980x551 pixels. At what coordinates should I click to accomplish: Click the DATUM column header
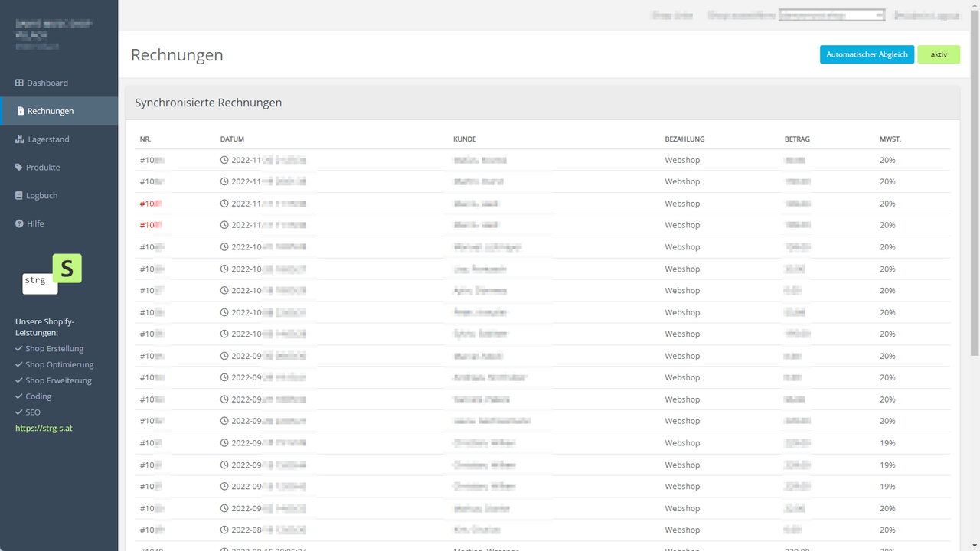point(232,139)
